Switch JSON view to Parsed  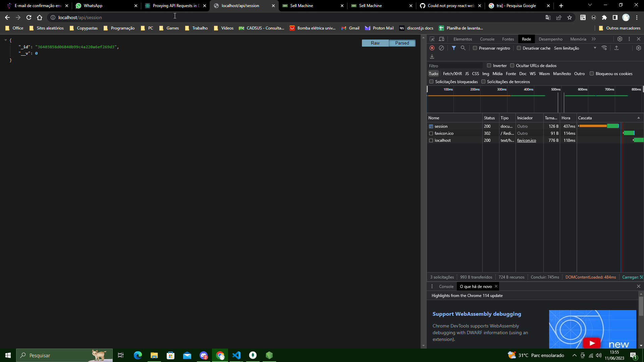[402, 43]
